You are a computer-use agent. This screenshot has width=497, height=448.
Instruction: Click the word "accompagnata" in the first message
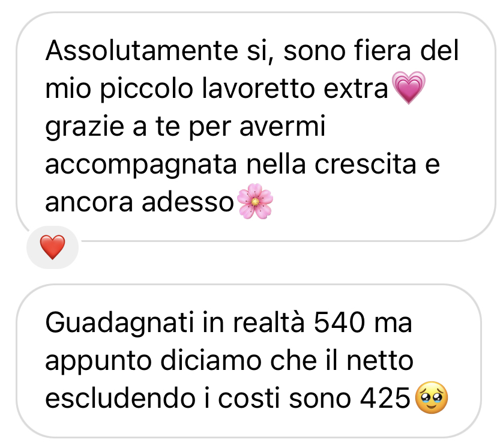click(141, 166)
